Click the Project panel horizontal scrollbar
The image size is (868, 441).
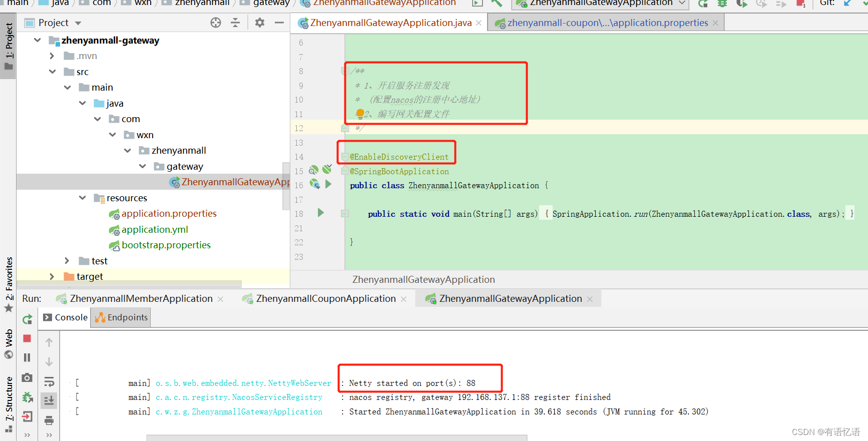[129, 284]
